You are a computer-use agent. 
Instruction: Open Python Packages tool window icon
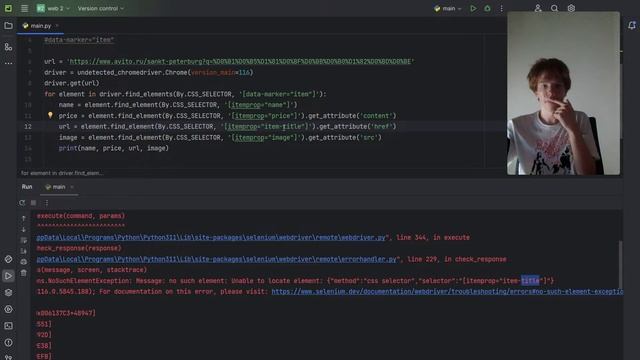(x=8, y=259)
